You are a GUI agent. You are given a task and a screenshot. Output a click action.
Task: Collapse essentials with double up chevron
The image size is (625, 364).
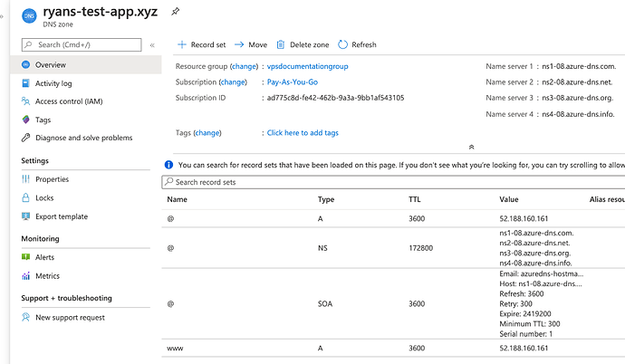[x=472, y=147]
